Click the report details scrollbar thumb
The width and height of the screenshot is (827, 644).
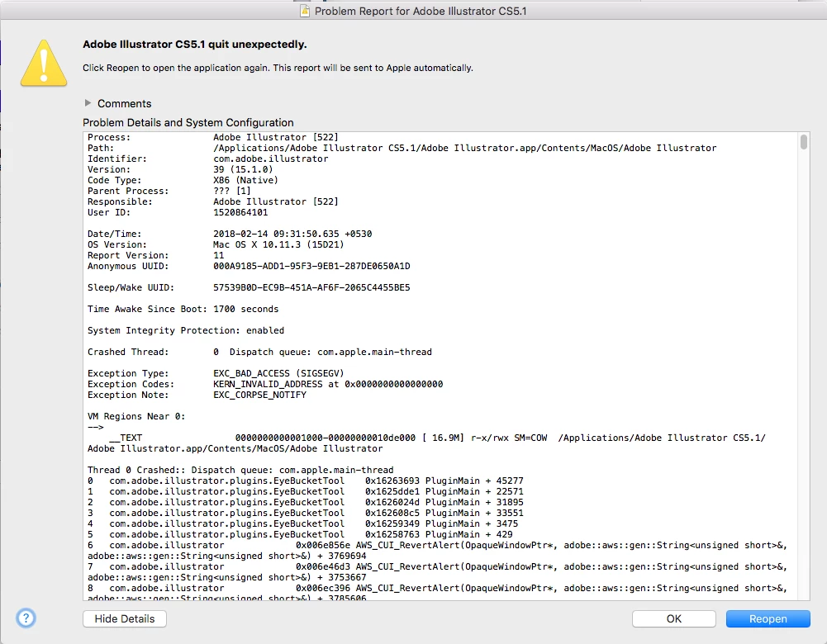pos(803,142)
